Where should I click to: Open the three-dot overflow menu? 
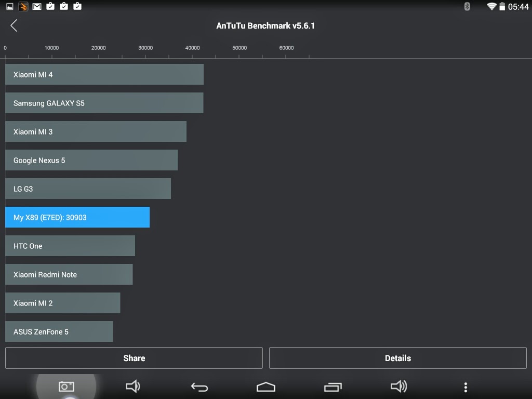(465, 387)
